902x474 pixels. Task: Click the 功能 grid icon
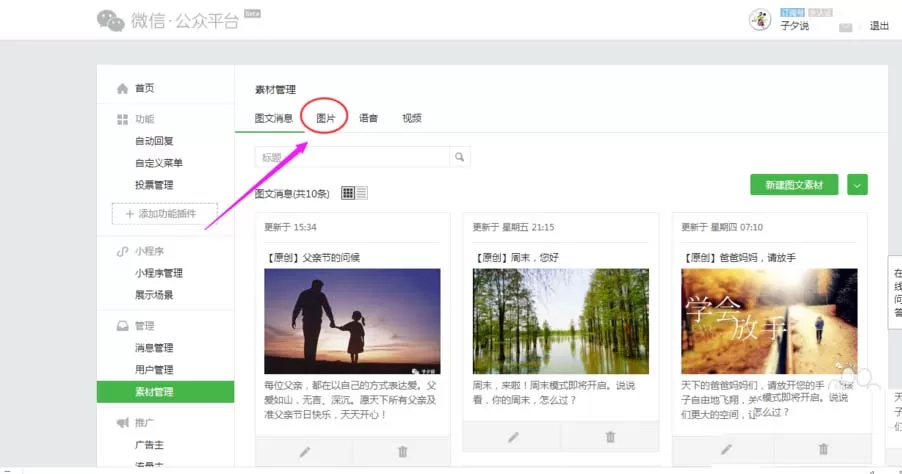click(122, 119)
